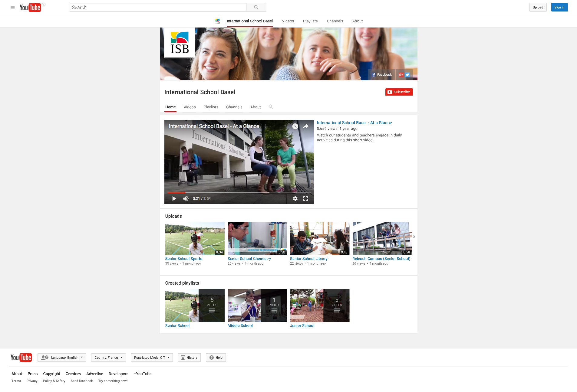This screenshot has width=577, height=392.
Task: Switch to the Playlists channel tab
Action: (x=211, y=107)
